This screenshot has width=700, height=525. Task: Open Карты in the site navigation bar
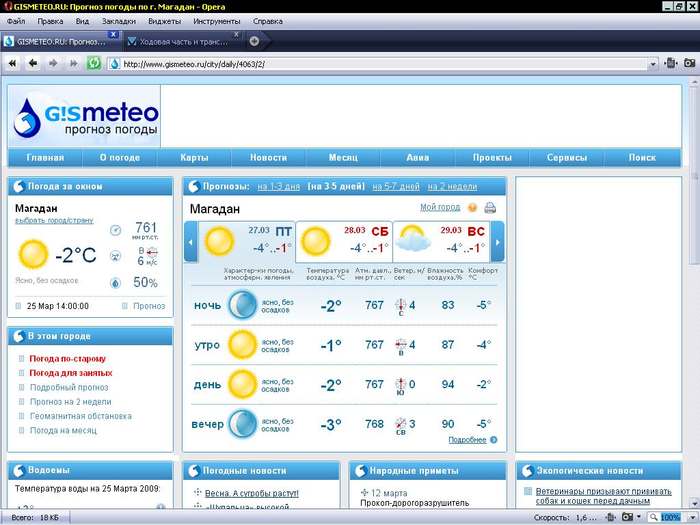(194, 157)
